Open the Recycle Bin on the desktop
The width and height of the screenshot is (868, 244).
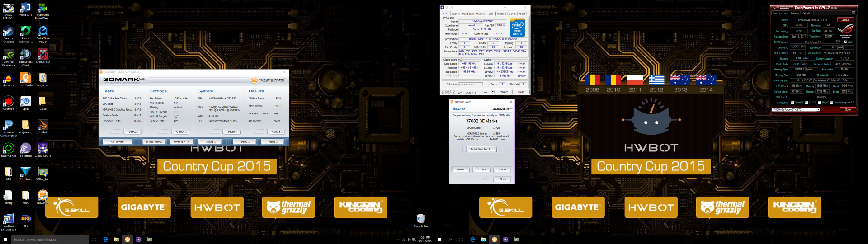point(420,221)
